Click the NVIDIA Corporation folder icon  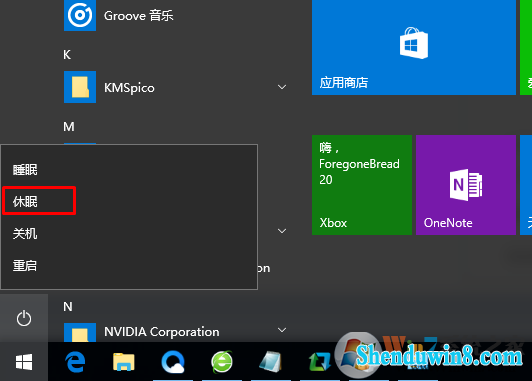[x=80, y=332]
